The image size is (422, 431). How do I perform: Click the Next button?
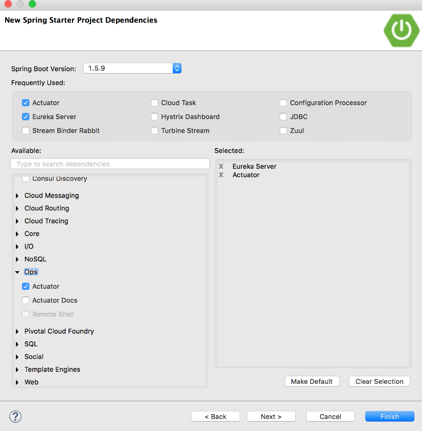click(271, 416)
